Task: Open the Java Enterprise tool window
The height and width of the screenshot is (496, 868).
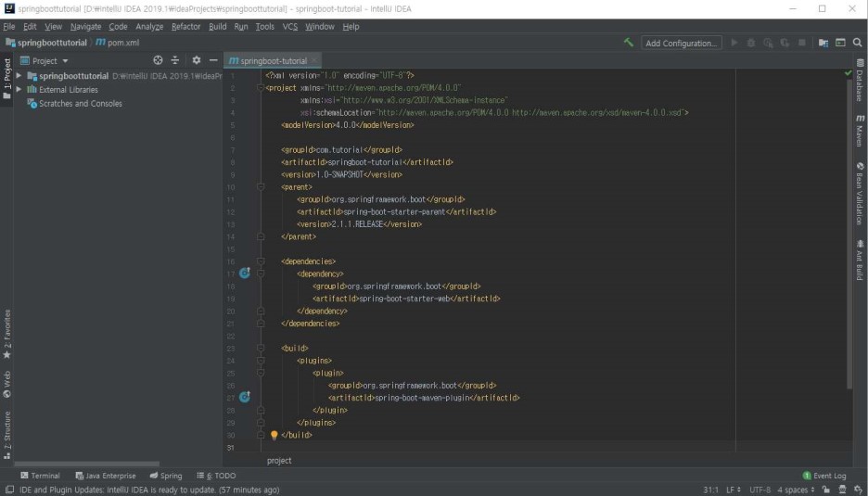Action: tap(105, 476)
